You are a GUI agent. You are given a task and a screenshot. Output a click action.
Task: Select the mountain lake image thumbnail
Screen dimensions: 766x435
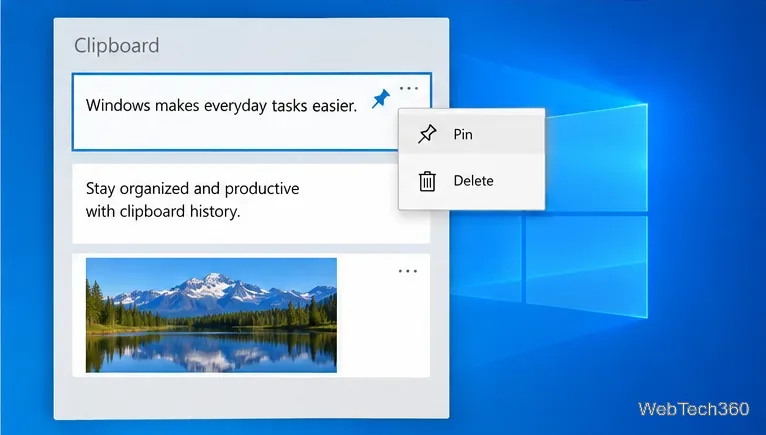click(x=211, y=315)
